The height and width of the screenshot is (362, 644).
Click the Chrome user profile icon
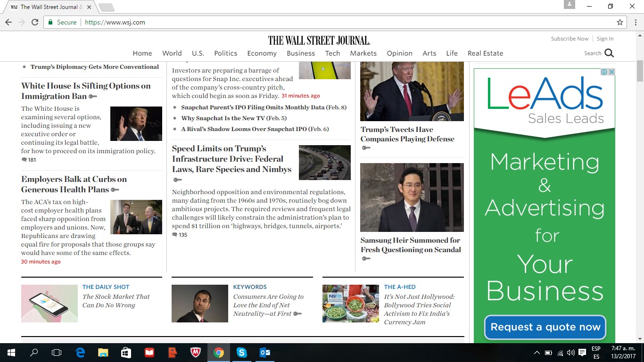[570, 4]
